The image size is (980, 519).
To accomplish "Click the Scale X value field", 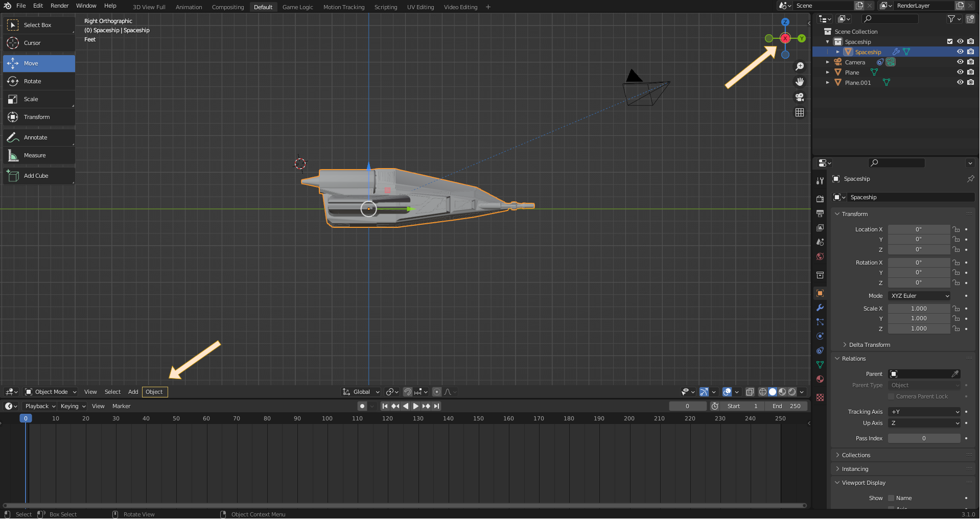I will 919,309.
